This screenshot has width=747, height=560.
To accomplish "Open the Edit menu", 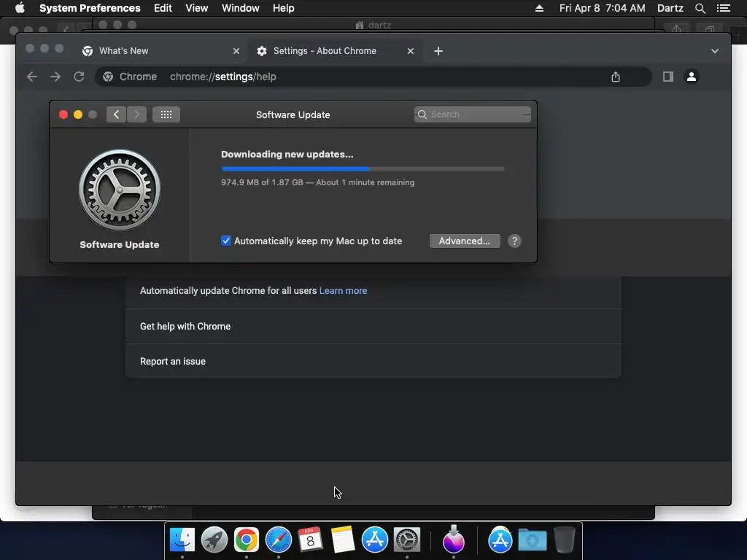I will tap(163, 8).
